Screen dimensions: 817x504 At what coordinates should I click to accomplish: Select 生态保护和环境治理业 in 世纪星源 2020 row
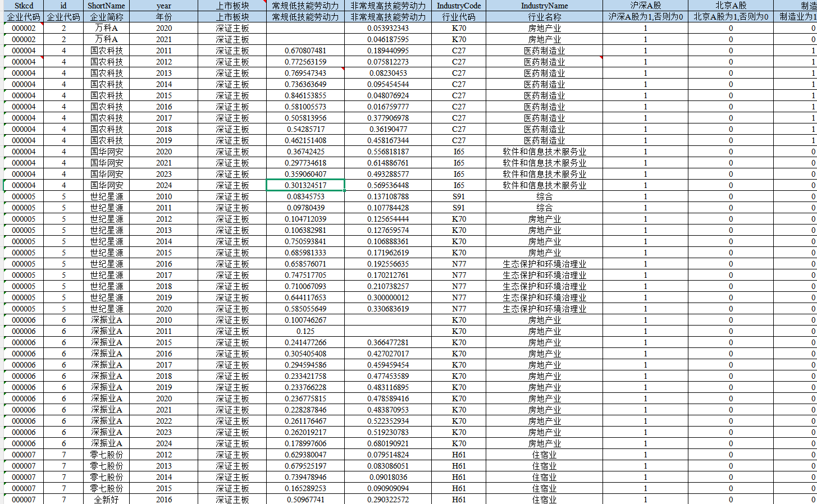(x=544, y=309)
